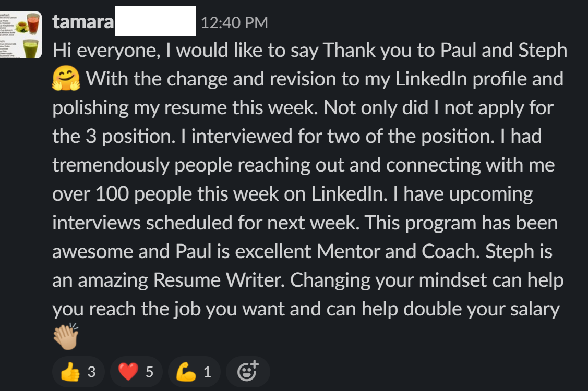Toggle the thumbs up reaction
588x391 pixels.
point(78,372)
